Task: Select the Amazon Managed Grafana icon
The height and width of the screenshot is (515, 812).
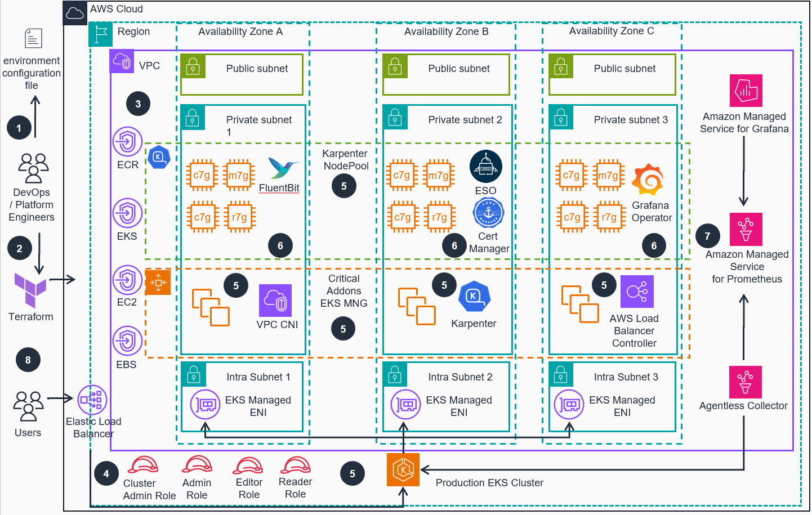Action: (746, 91)
